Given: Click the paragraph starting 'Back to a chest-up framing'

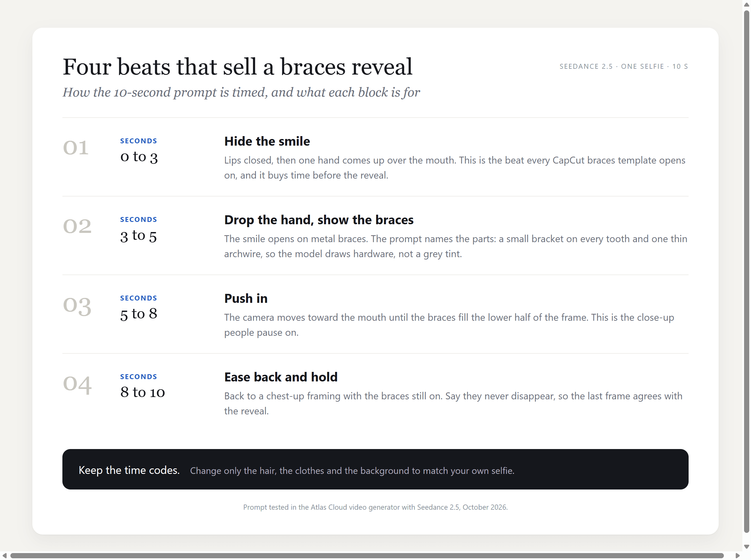Looking at the screenshot, I should (x=453, y=404).
